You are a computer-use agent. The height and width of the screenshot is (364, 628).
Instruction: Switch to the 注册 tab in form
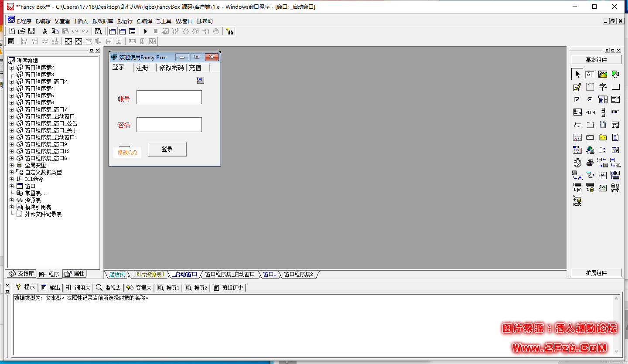click(x=142, y=68)
